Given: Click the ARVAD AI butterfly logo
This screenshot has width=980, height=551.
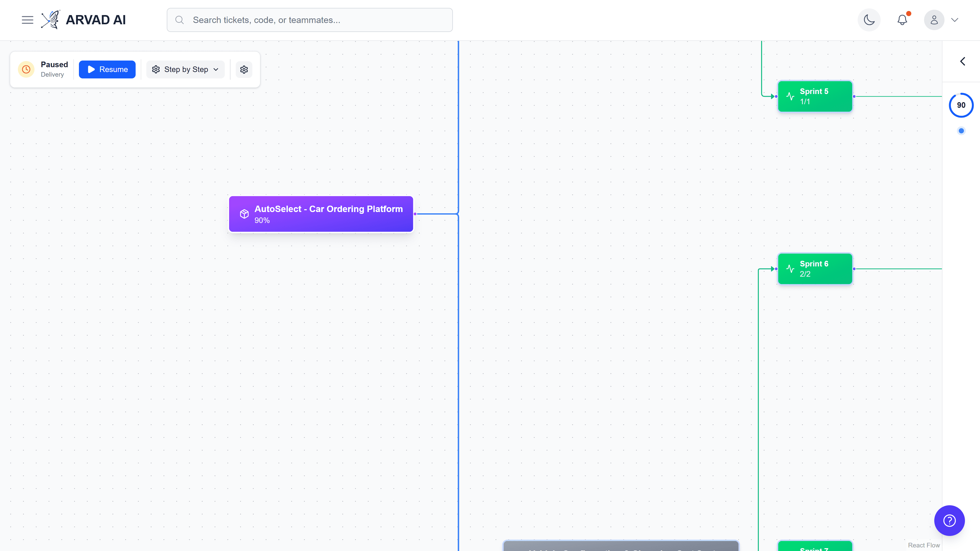Looking at the screenshot, I should pyautogui.click(x=51, y=20).
